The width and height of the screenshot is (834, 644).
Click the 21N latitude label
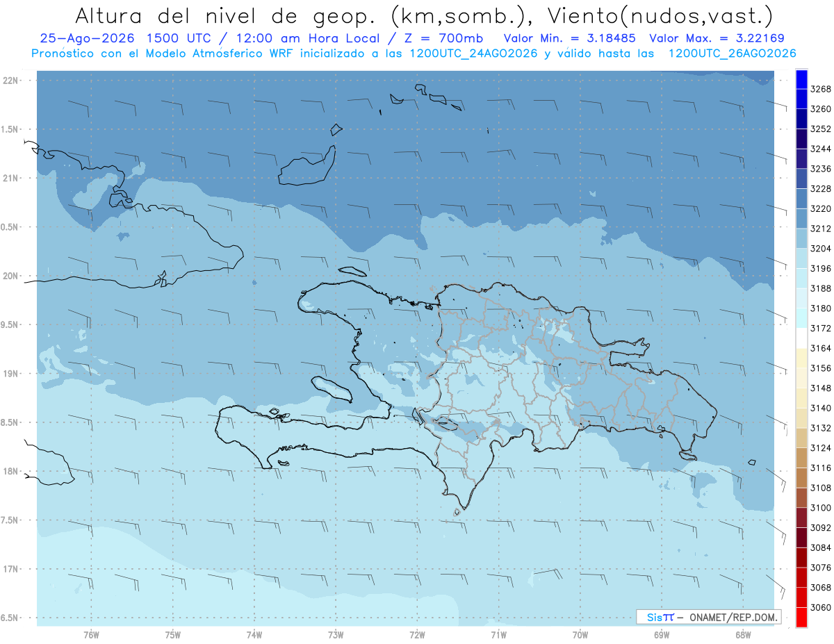12,178
